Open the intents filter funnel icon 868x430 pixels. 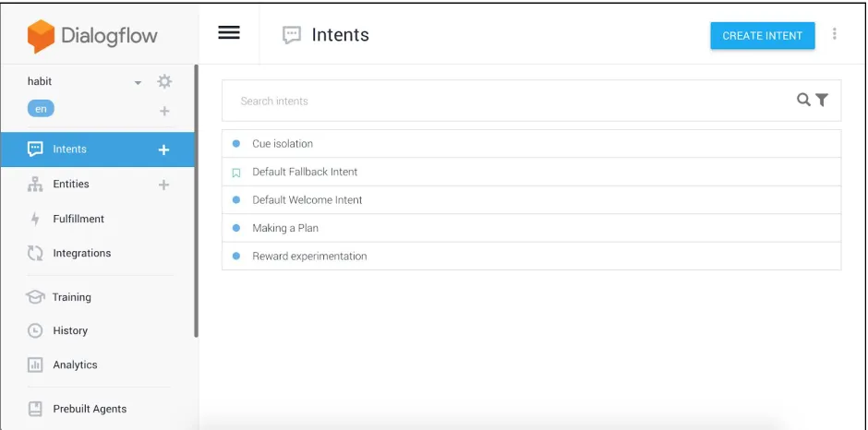coord(822,101)
